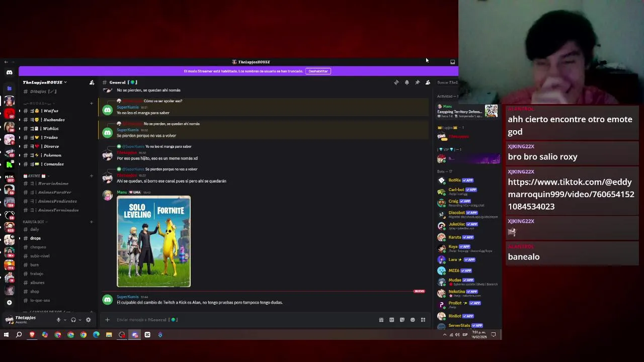Expand TheLupjosHOUSE server menu

45,82
